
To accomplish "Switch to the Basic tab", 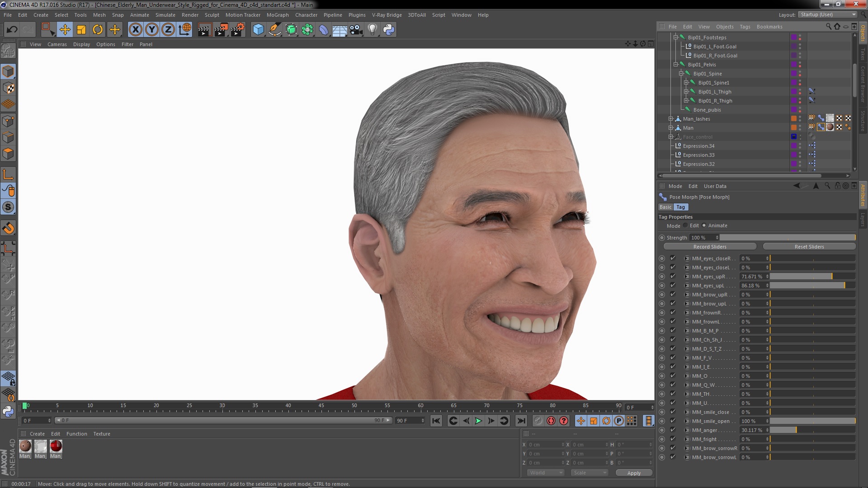I will 665,207.
